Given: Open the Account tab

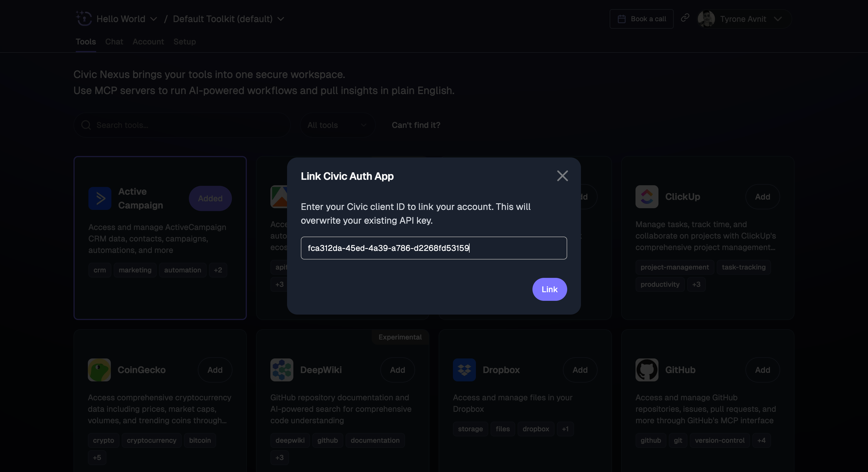Looking at the screenshot, I should point(148,41).
